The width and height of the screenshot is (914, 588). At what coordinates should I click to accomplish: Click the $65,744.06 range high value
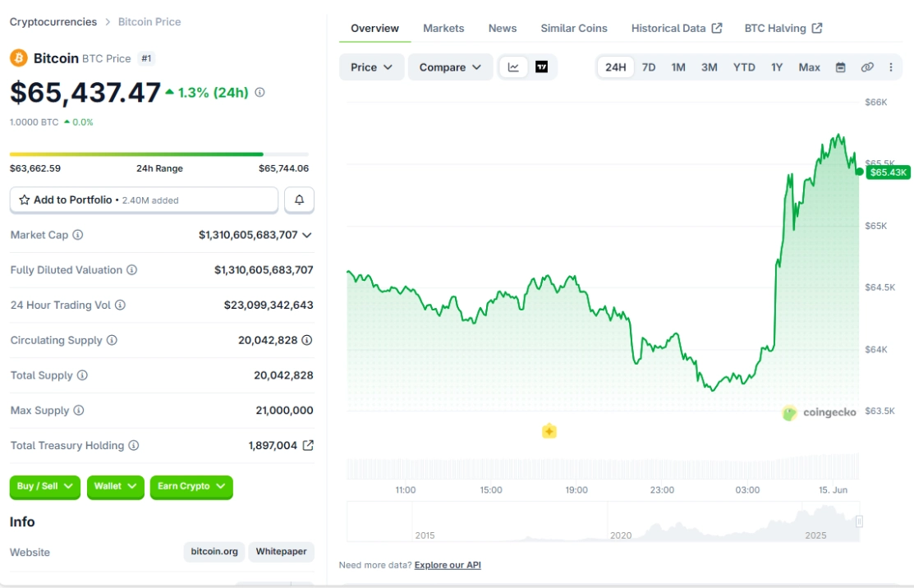pos(284,168)
